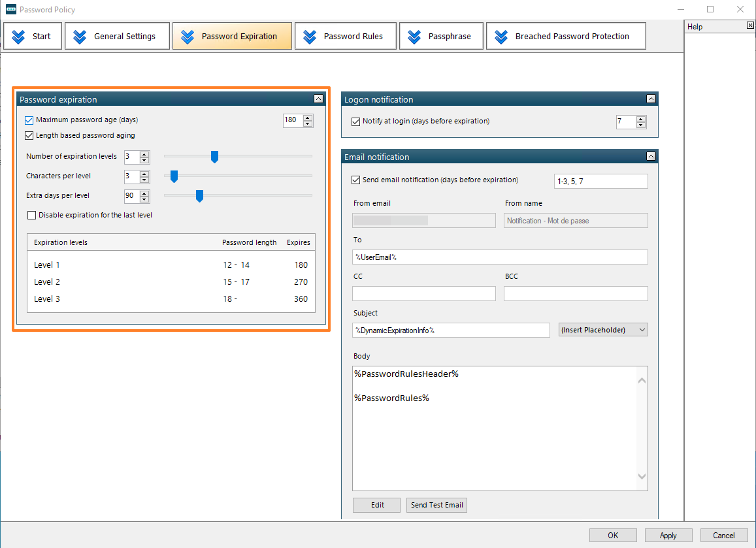Disable Length based password aging
This screenshot has height=548, width=756.
point(29,136)
